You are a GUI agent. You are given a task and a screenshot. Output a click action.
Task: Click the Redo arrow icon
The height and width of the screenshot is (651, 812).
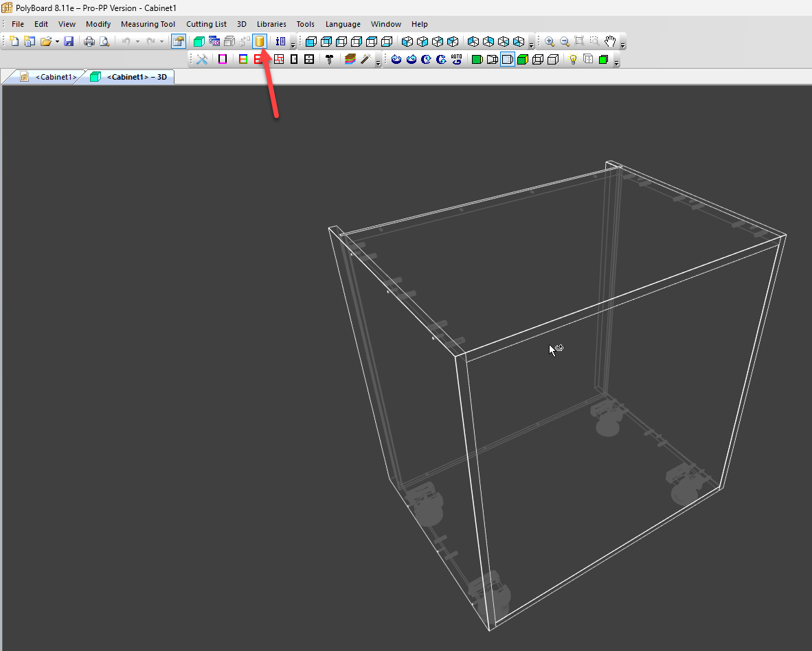pos(150,41)
